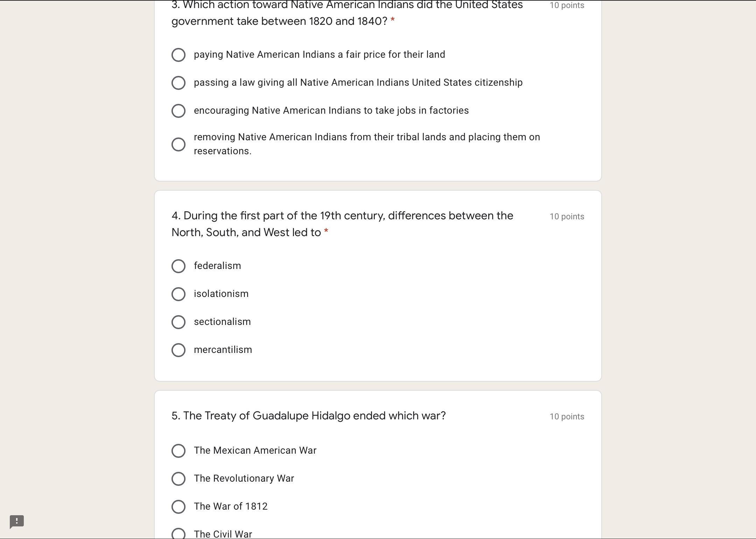Select 'The Civil War' radio button
Viewport: 756px width, 539px height.
(178, 534)
